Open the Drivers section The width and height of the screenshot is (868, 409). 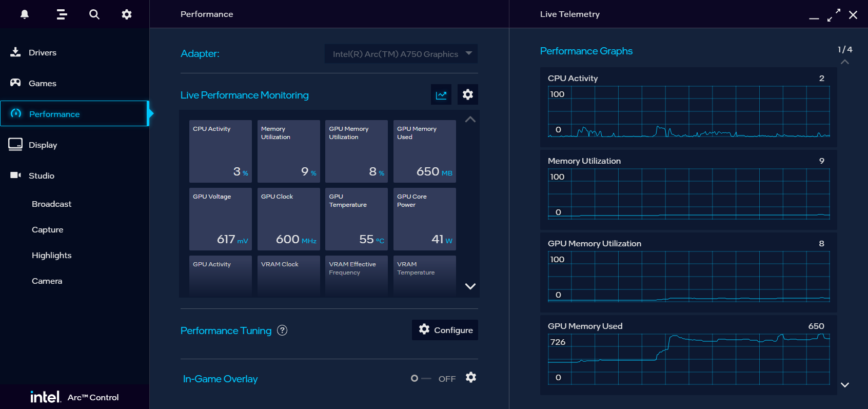point(74,52)
